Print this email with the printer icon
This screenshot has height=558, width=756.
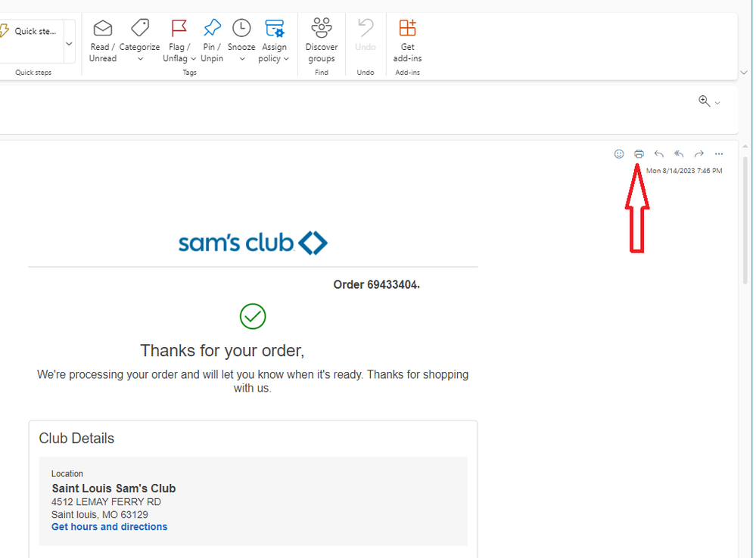coord(639,153)
